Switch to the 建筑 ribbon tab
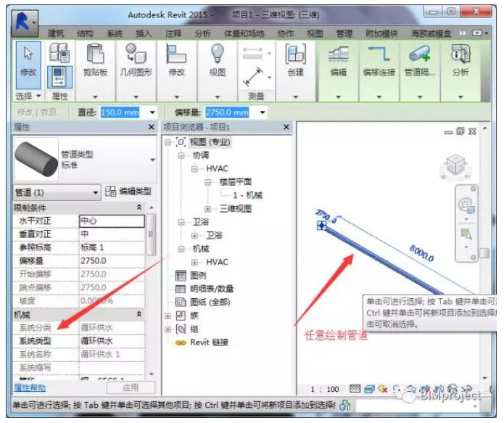The image size is (504, 423). pyautogui.click(x=56, y=33)
